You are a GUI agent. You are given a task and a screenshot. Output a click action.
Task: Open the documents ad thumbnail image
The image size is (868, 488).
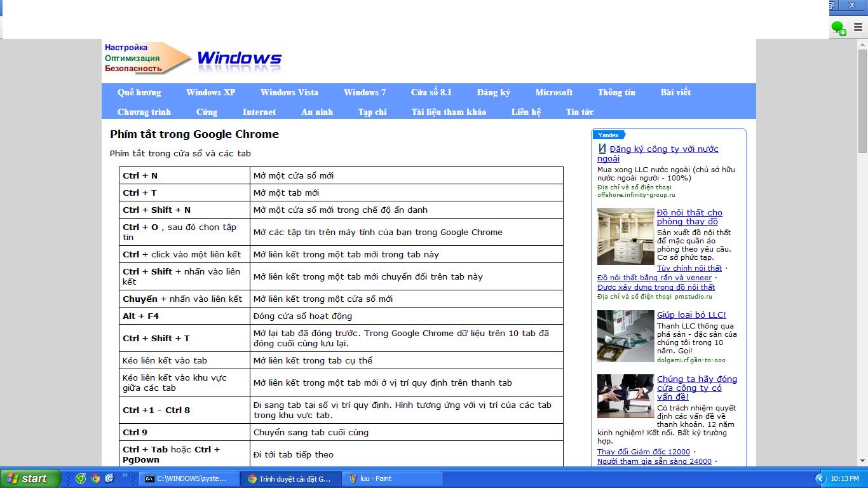pyautogui.click(x=626, y=336)
